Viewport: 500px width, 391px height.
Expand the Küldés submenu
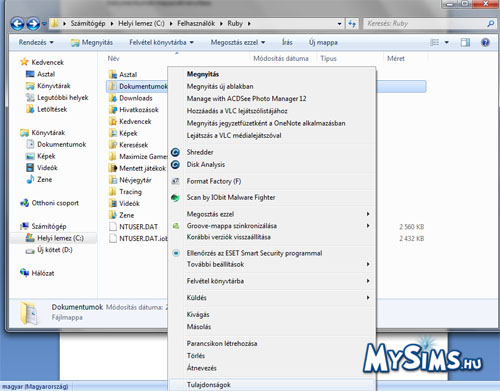coord(368,298)
